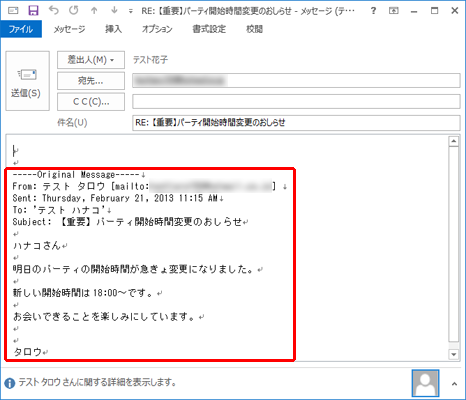Go to previous item with up arrow

94,11
